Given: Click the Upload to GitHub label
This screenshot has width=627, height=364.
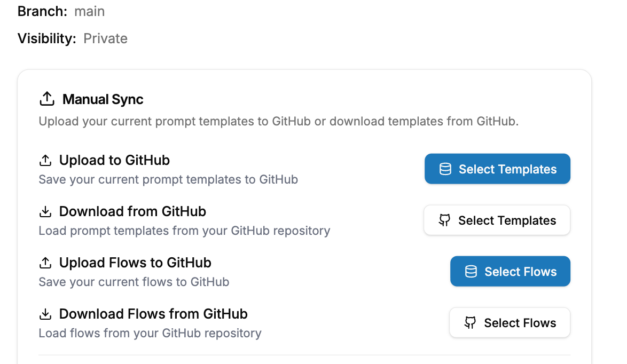Looking at the screenshot, I should (x=114, y=160).
